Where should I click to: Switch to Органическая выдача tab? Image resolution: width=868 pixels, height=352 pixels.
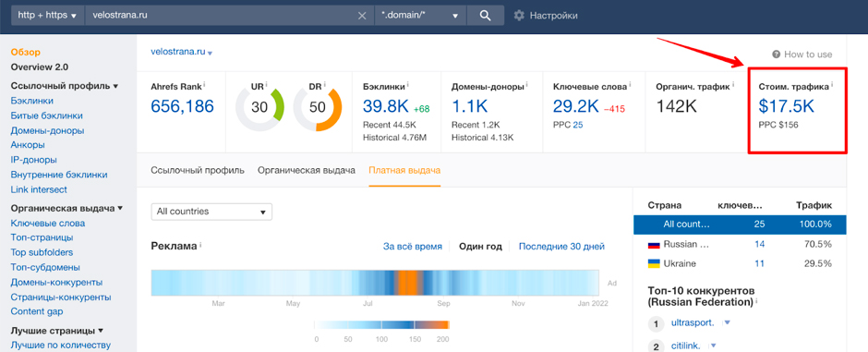pos(307,171)
